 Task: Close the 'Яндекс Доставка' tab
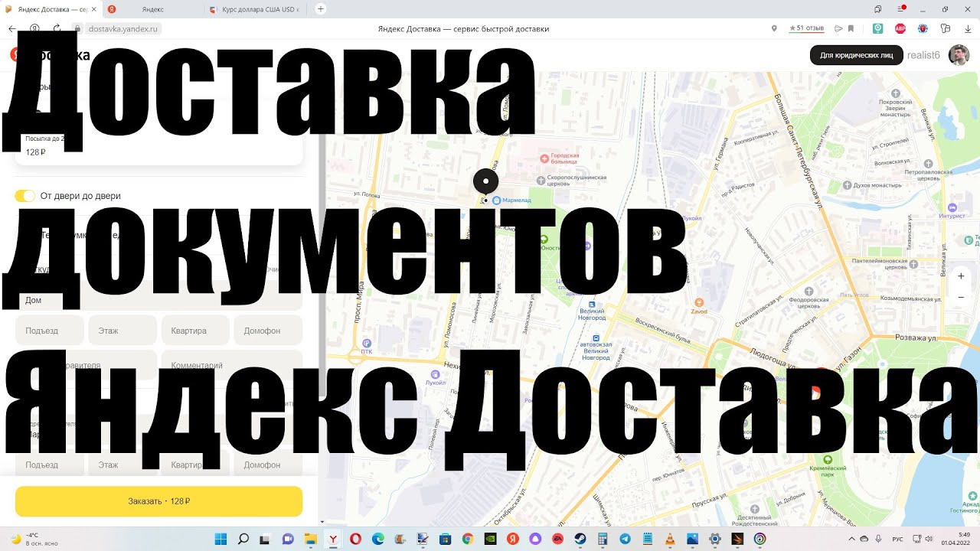click(93, 9)
